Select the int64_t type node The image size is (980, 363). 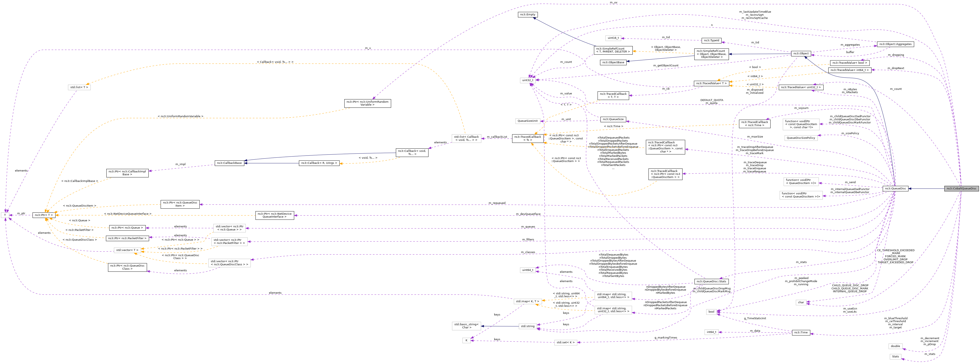pyautogui.click(x=711, y=332)
